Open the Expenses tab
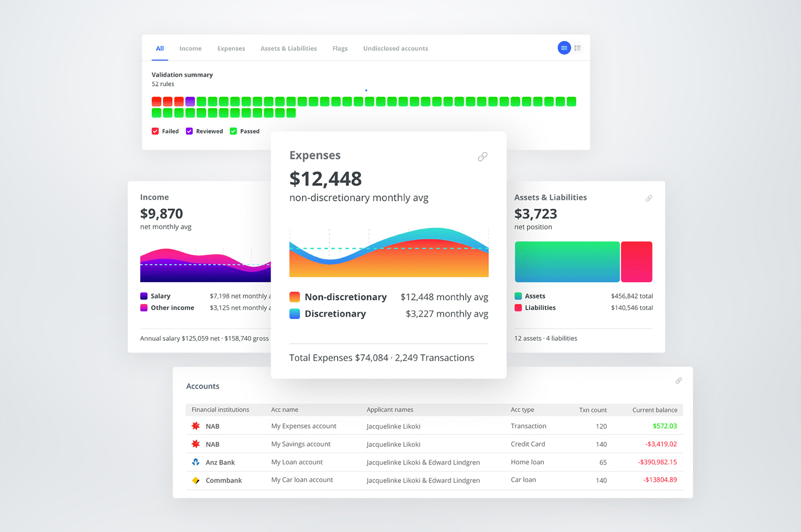This screenshot has height=532, width=801. [231, 48]
